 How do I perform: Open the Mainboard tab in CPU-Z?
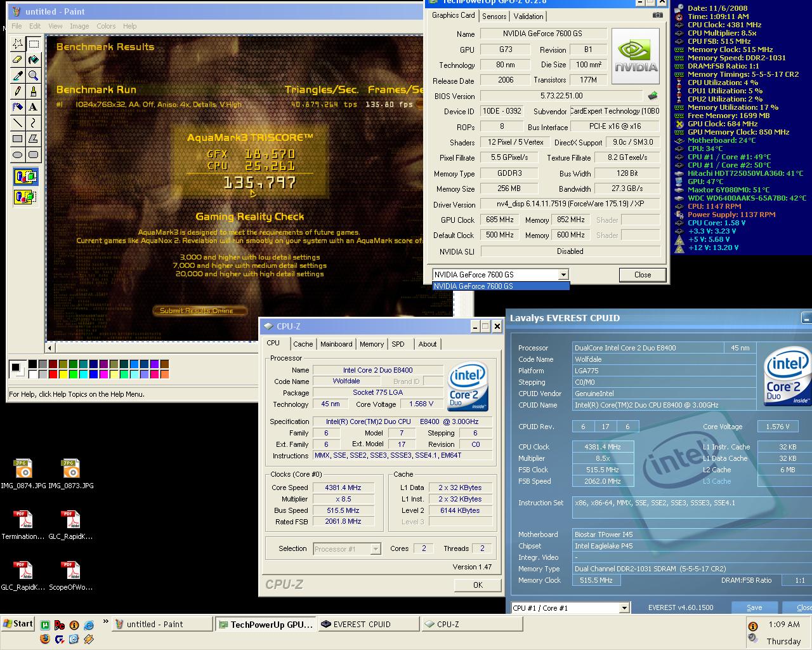click(336, 344)
